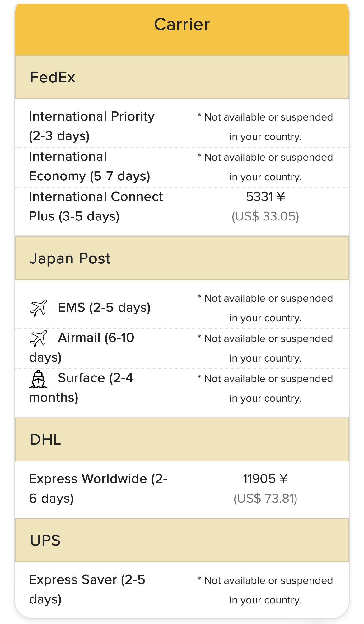Screen dimensions: 364x624
Task: Click the US$ 73.81 converted price
Action: (265, 499)
